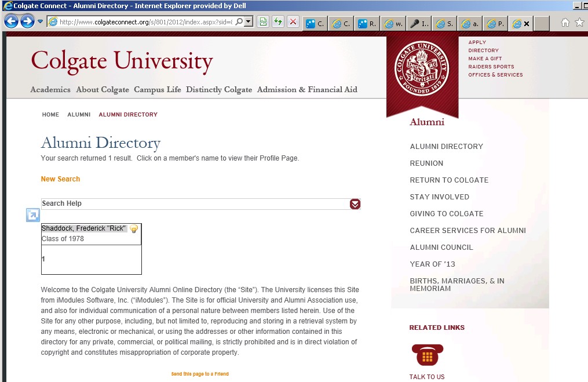Open GIVING TO COLGATE in the sidebar

[x=446, y=214]
